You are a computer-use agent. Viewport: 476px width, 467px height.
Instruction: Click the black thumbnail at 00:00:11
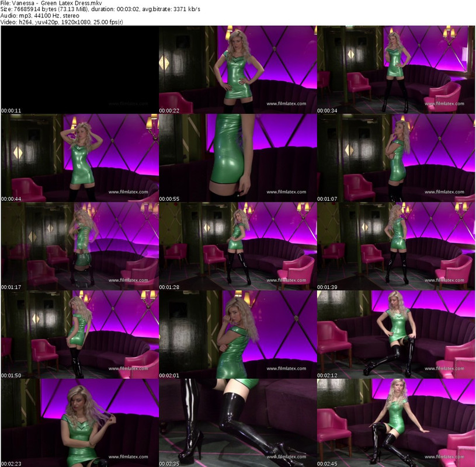[x=79, y=70]
